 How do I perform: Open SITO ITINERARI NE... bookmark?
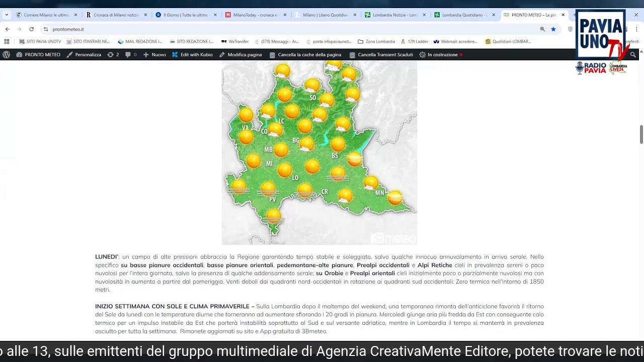click(88, 41)
